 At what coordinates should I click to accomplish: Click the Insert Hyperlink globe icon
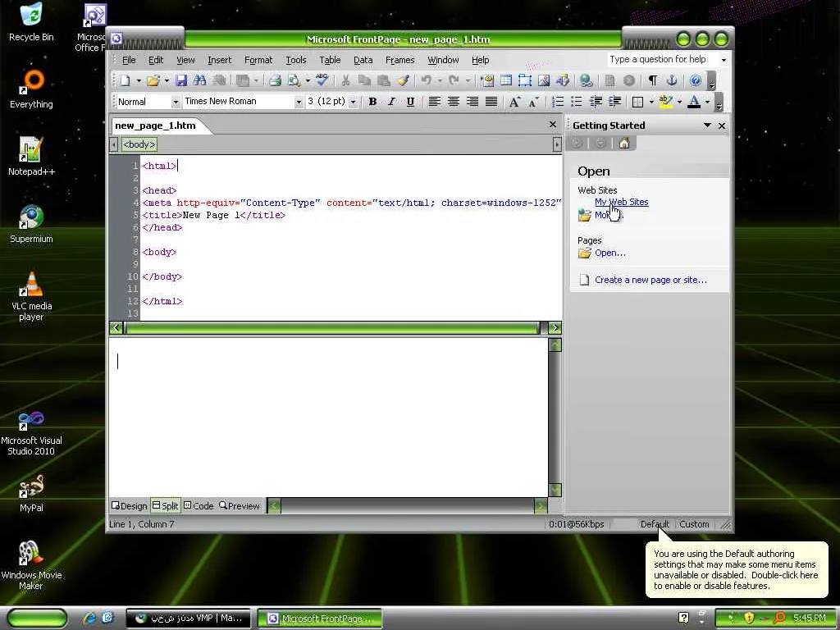click(586, 80)
